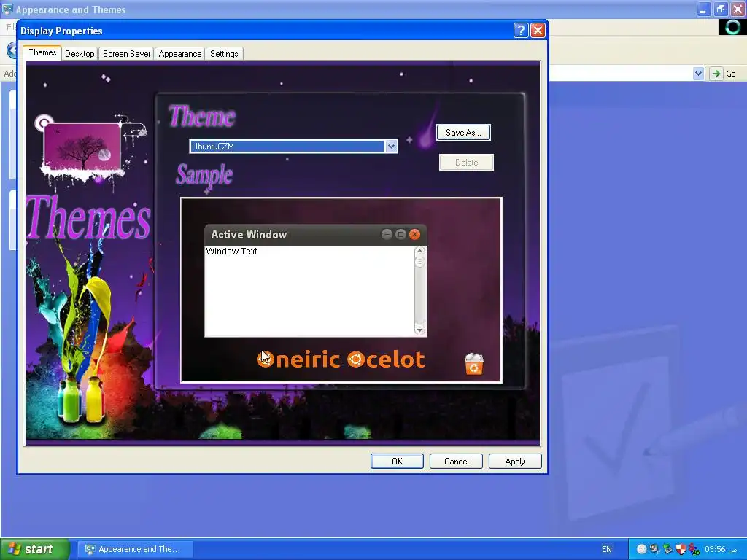Click the Appearance and The... taskbar button
The height and width of the screenshot is (560, 747).
pos(135,549)
